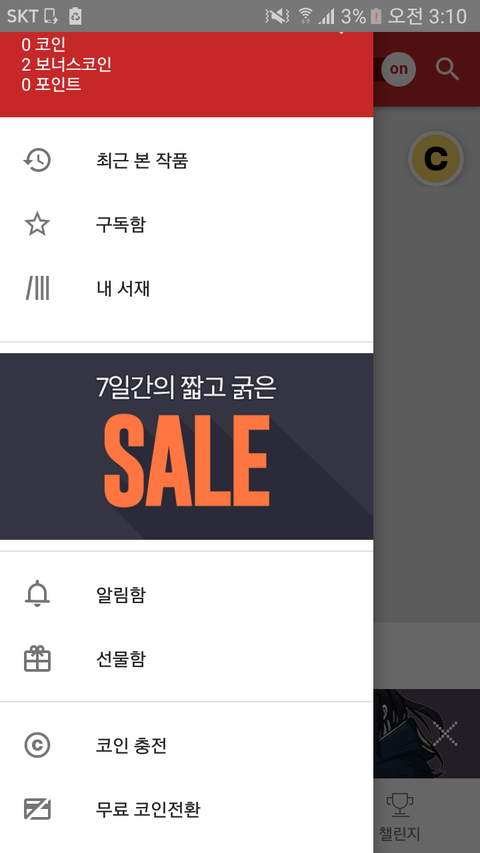Viewport: 480px width, 853px height.
Task: Tap the bell icon for 알림함
Action: click(x=37, y=594)
